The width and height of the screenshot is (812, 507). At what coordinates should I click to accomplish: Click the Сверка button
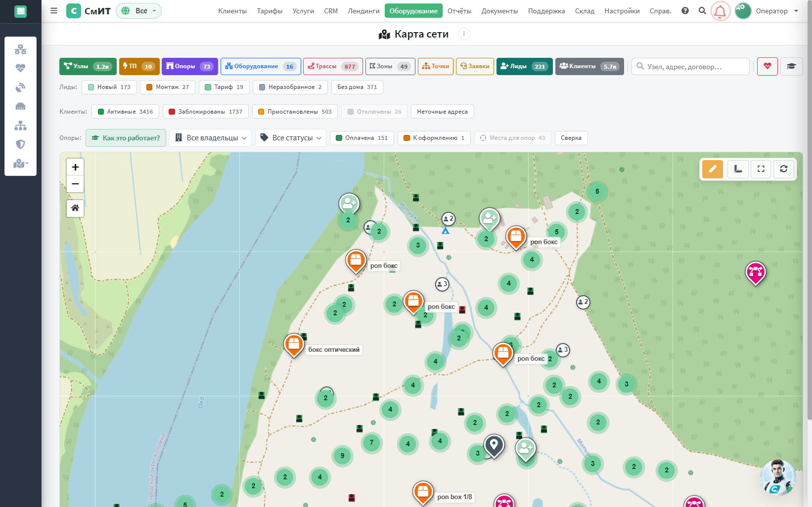[571, 138]
